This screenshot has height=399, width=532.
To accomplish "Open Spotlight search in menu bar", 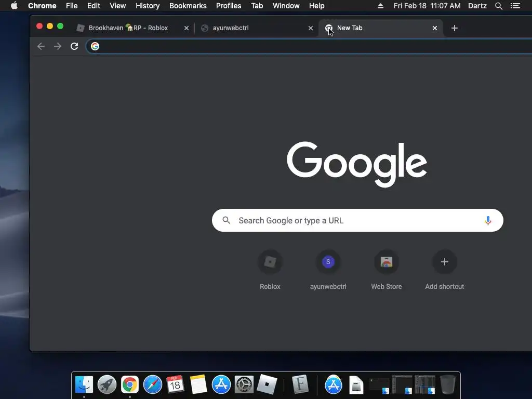I will [498, 6].
